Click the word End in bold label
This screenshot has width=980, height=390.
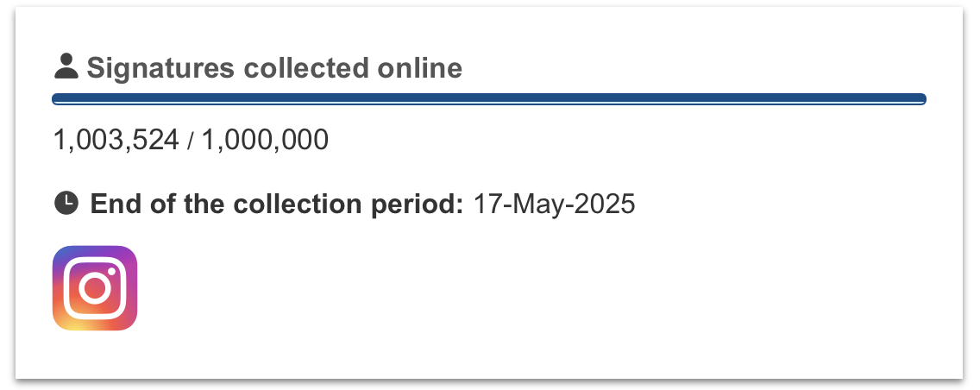[x=116, y=204]
